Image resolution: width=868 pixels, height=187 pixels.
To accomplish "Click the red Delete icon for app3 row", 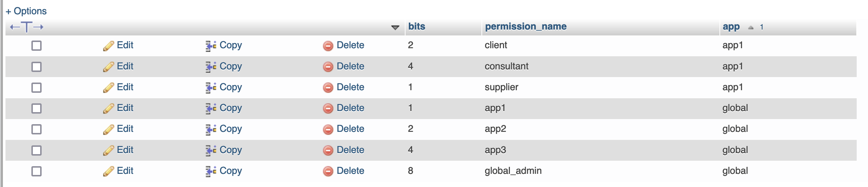I will point(328,150).
